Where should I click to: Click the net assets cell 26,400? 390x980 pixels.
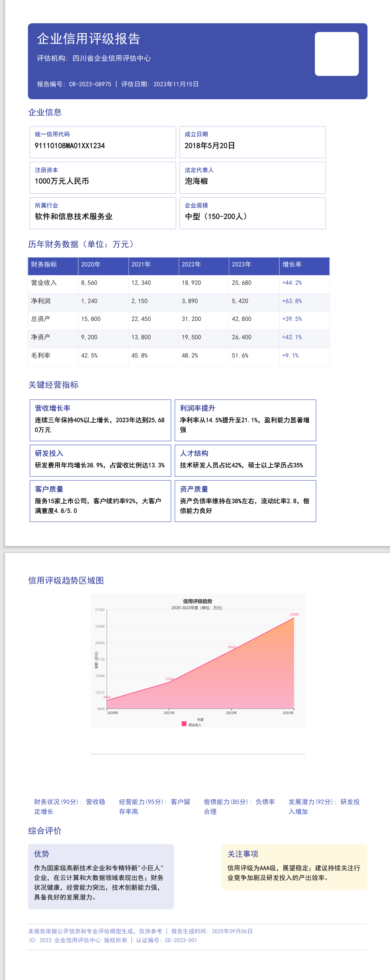242,337
